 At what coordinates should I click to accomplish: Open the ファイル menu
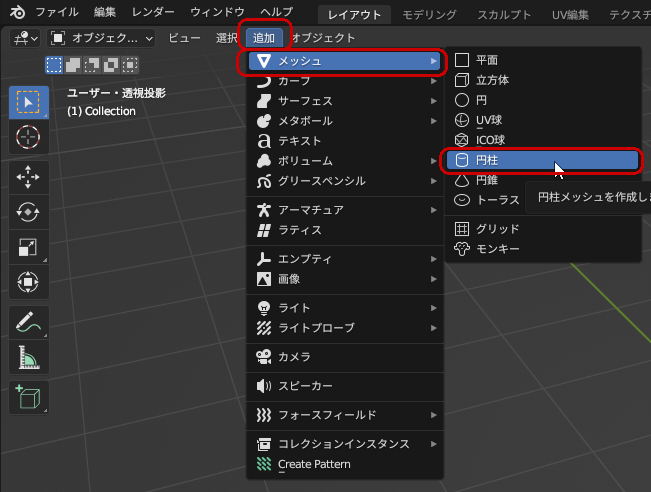tap(57, 12)
